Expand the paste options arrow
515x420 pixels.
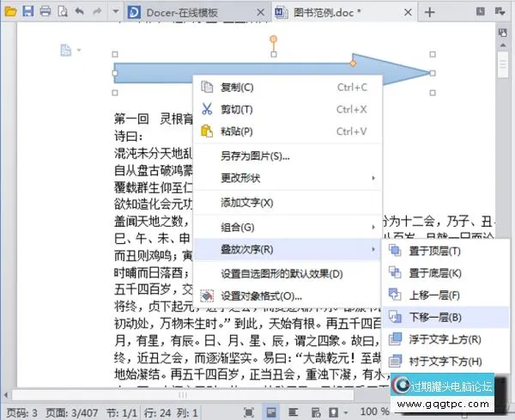[x=79, y=51]
